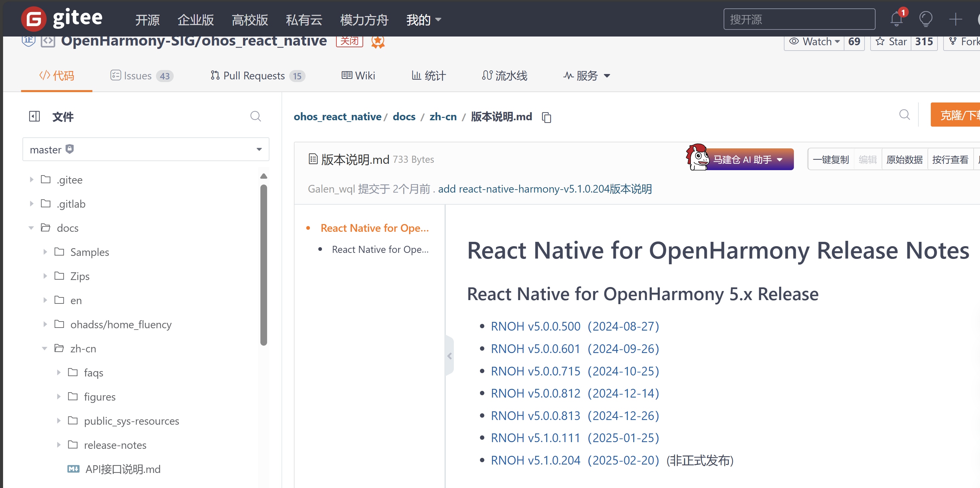Click 私有云 in the top navigation
The width and height of the screenshot is (980, 488).
tap(304, 19)
